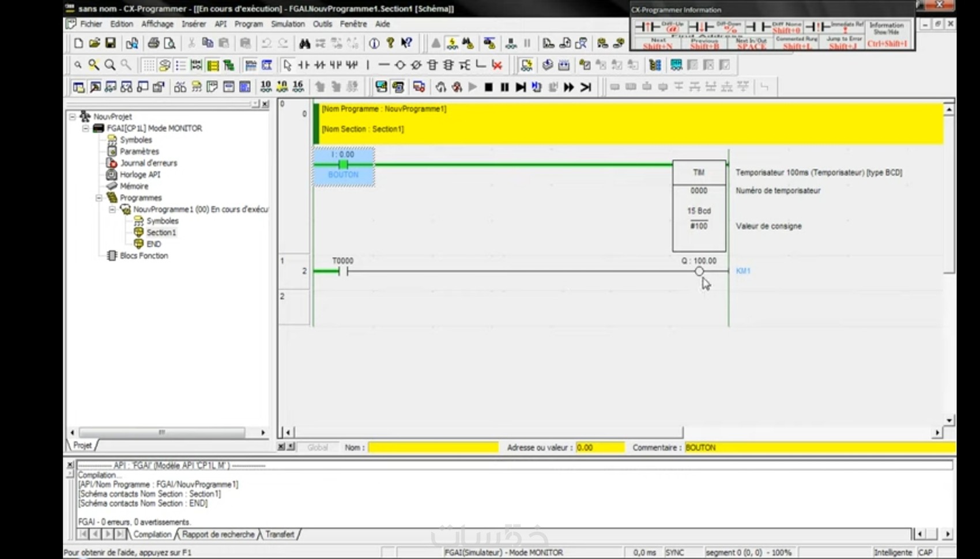Click the yellow question mark Help icon

[390, 43]
